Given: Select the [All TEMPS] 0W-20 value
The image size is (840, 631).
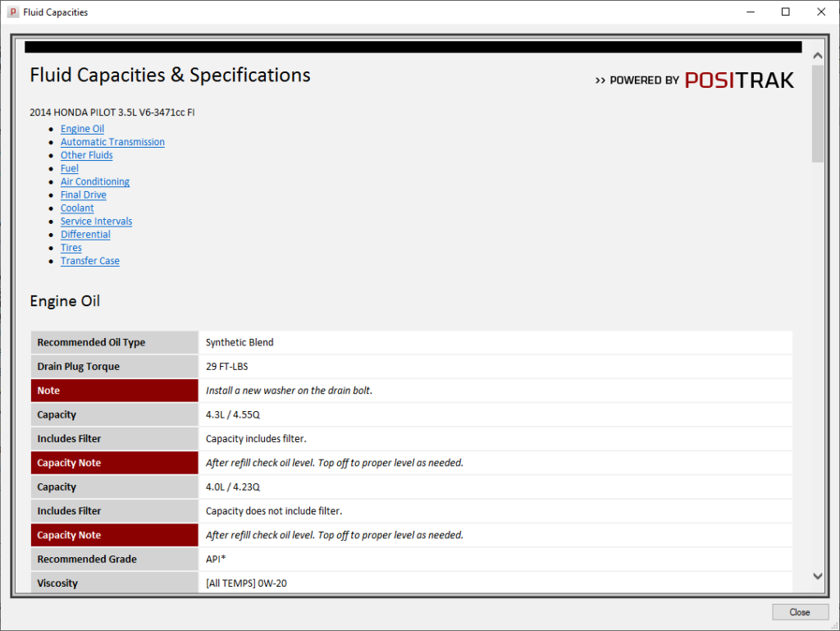Looking at the screenshot, I should (x=246, y=583).
